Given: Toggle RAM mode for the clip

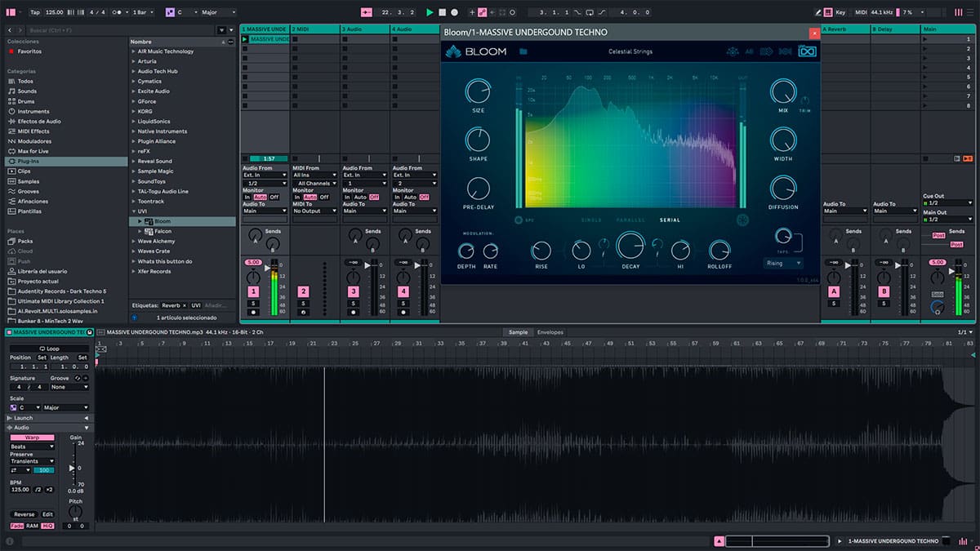Looking at the screenshot, I should pyautogui.click(x=32, y=526).
